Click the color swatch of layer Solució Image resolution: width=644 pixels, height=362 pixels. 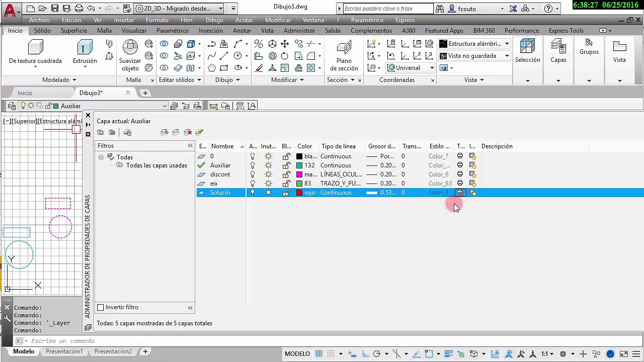[299, 193]
